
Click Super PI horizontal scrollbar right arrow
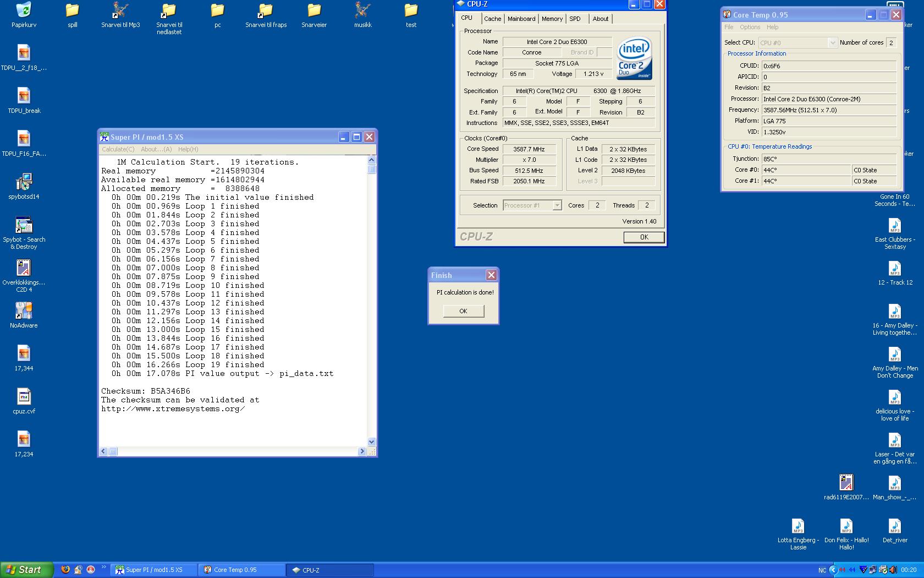click(362, 451)
